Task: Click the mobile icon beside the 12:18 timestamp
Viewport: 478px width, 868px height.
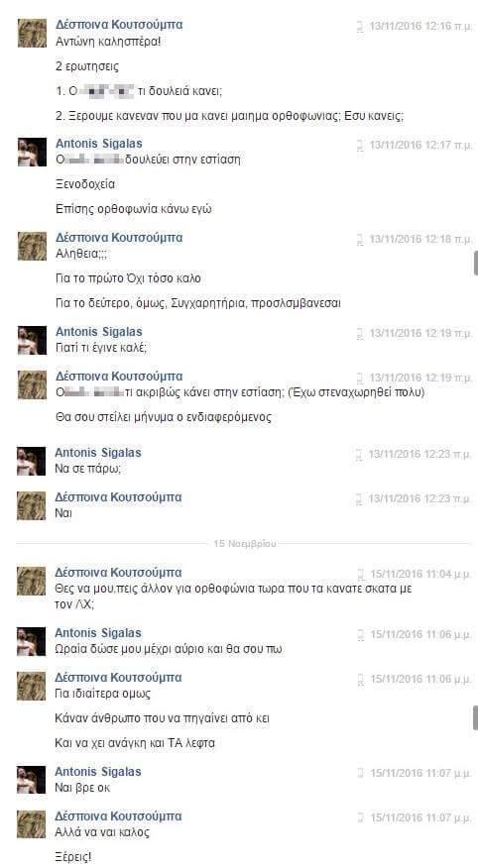Action: point(360,239)
